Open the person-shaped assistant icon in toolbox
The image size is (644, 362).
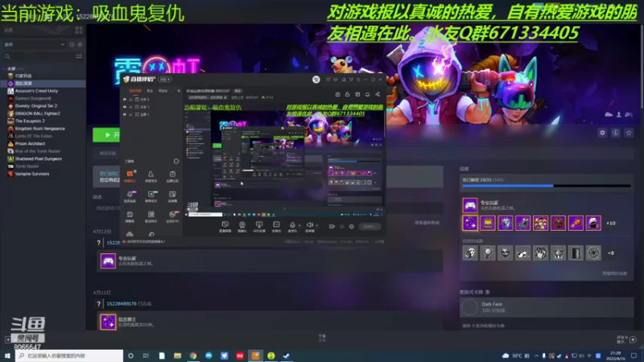pyautogui.click(x=151, y=175)
